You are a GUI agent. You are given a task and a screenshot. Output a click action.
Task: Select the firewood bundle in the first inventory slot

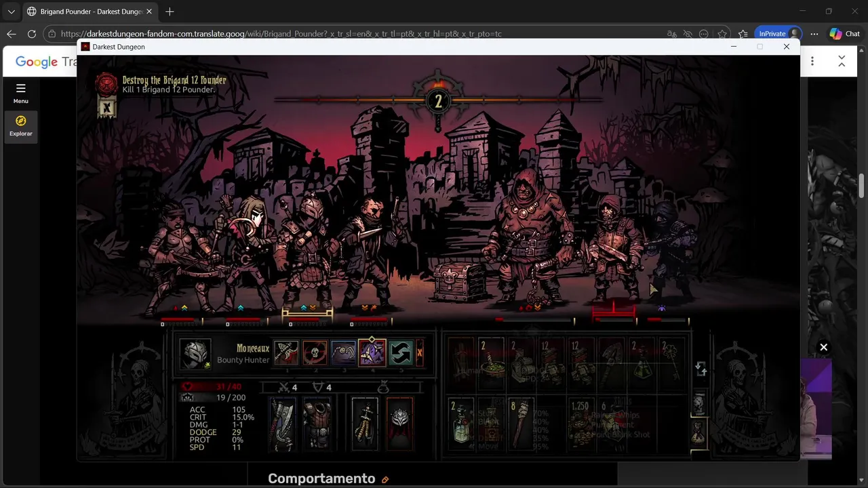tap(461, 364)
